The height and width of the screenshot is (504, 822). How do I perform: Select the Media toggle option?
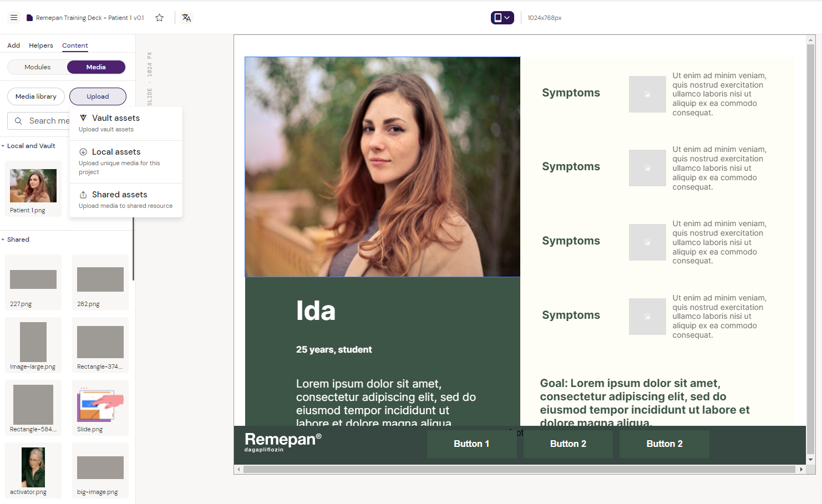pos(96,67)
